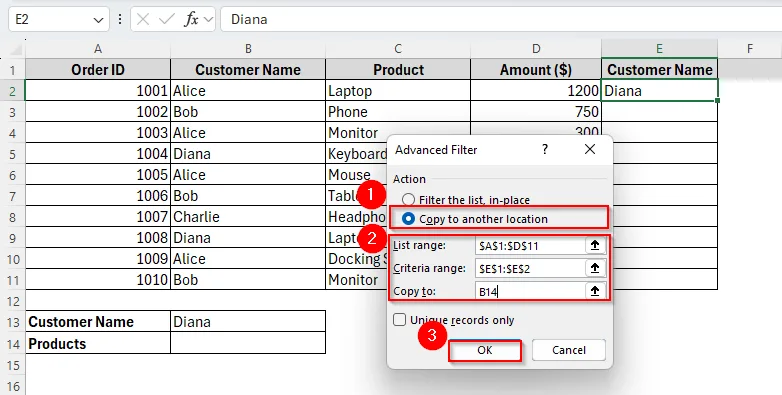
Task: Click the Copy to collapse dialog icon
Action: tap(595, 291)
